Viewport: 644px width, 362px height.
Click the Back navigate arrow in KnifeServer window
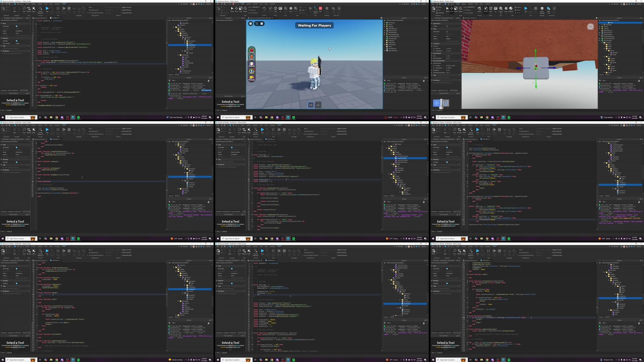pos(14,9)
